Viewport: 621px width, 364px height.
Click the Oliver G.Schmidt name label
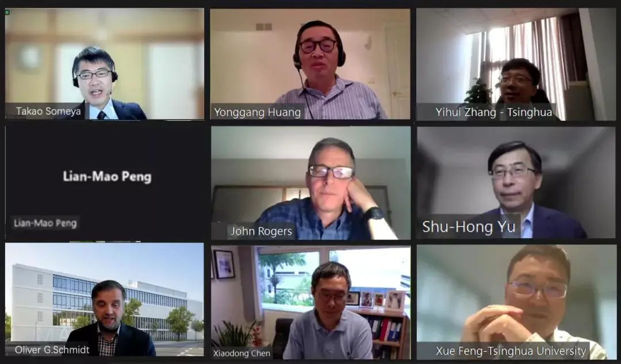(52, 350)
